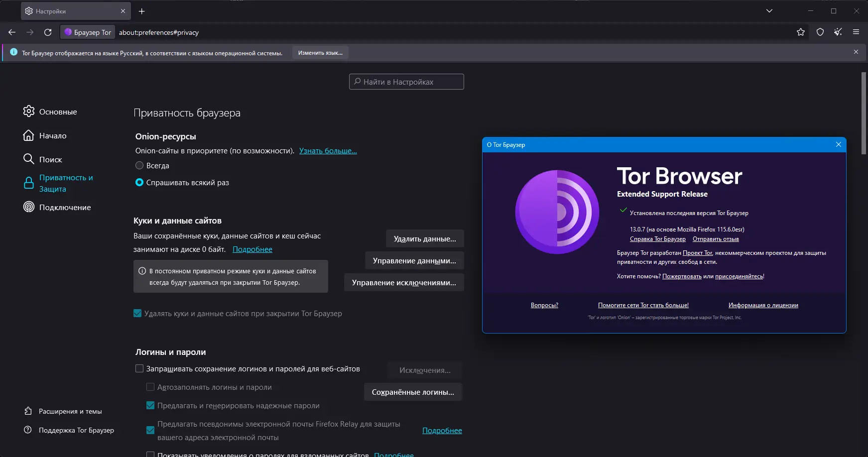Click the Браузер Tor identity icon in the address bar
The image size is (868, 457).
(88, 32)
